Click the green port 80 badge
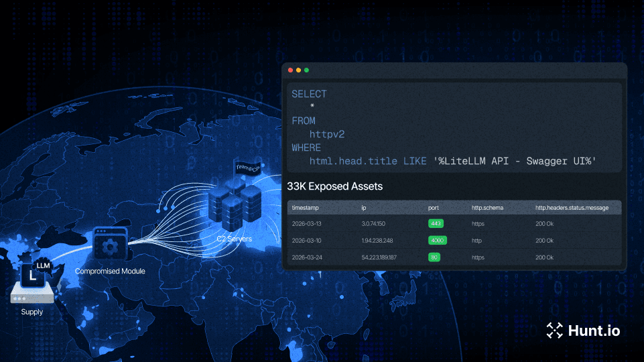 point(434,257)
